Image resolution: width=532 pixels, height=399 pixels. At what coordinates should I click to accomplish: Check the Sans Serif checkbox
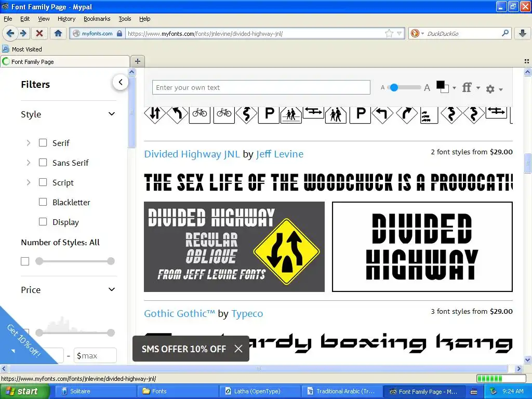pyautogui.click(x=43, y=162)
